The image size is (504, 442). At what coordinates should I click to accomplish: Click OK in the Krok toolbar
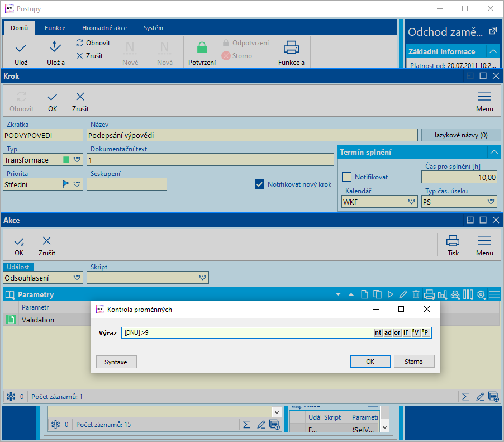point(53,103)
